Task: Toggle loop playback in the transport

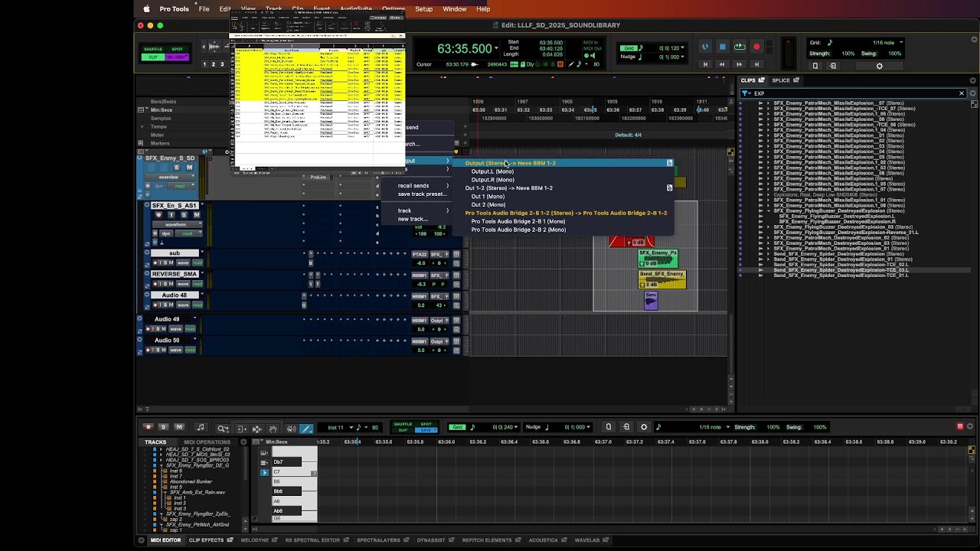Action: pyautogui.click(x=739, y=47)
